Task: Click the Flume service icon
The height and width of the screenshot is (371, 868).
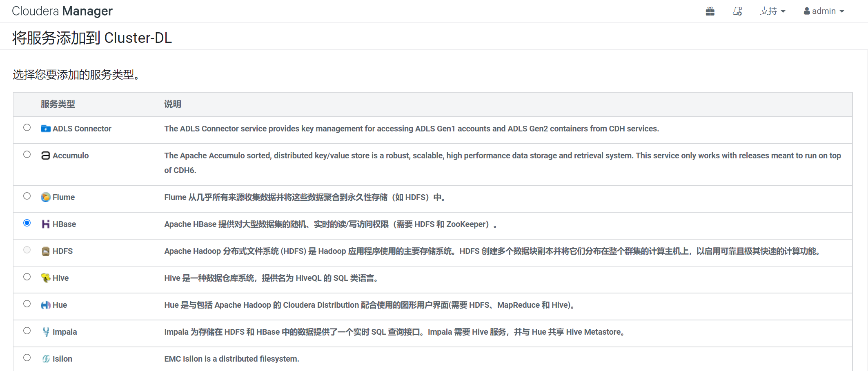Action: click(46, 198)
